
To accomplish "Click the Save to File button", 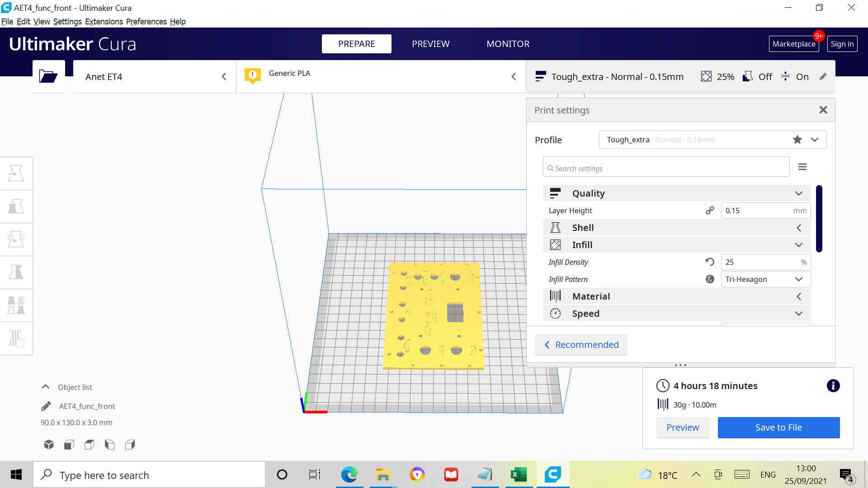I will pyautogui.click(x=778, y=427).
